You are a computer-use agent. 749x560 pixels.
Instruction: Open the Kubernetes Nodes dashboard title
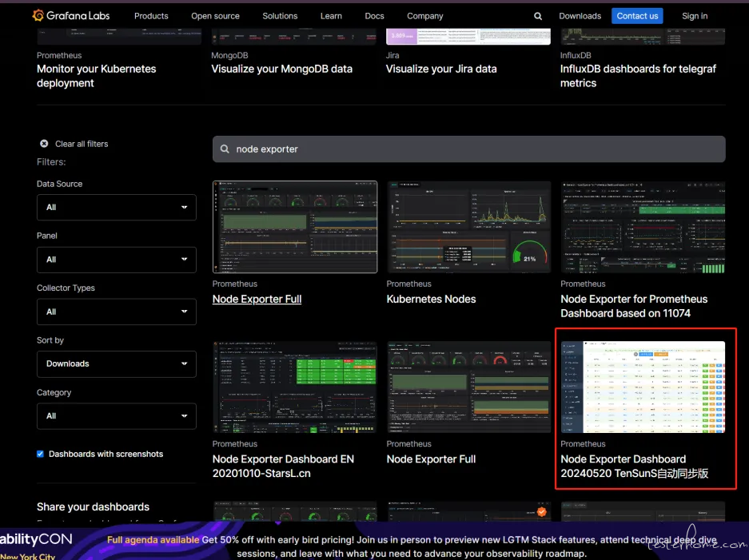[x=432, y=299]
